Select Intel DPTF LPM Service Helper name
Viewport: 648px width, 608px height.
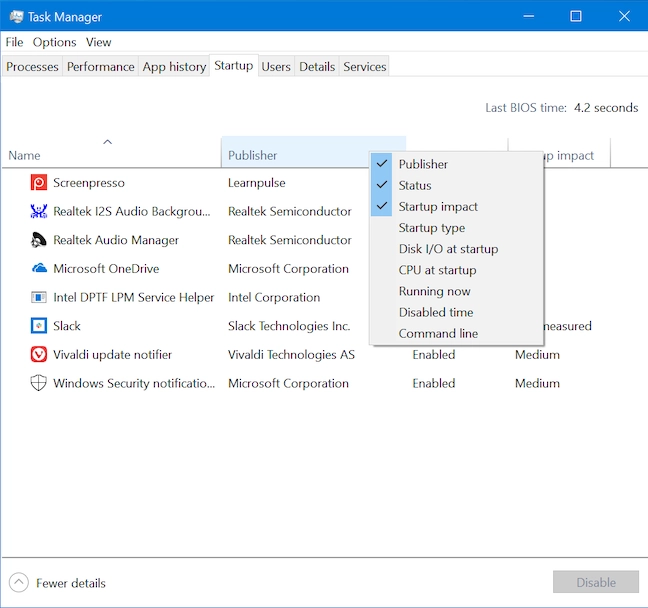134,297
